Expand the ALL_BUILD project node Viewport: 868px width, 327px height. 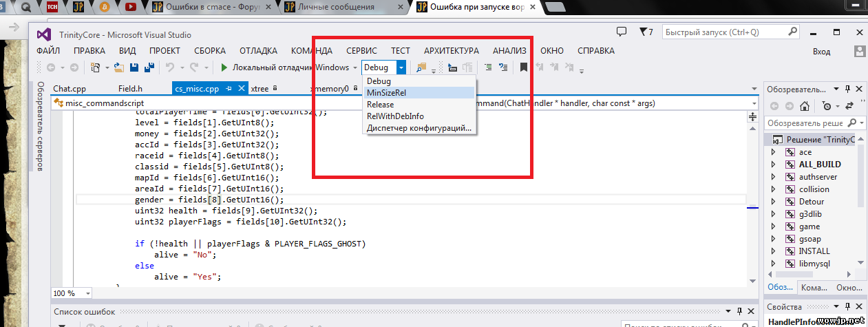click(x=773, y=165)
